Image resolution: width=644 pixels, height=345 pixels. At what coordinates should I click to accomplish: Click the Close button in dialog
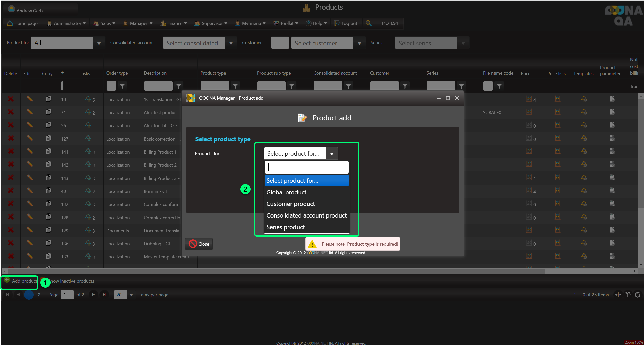tap(199, 244)
